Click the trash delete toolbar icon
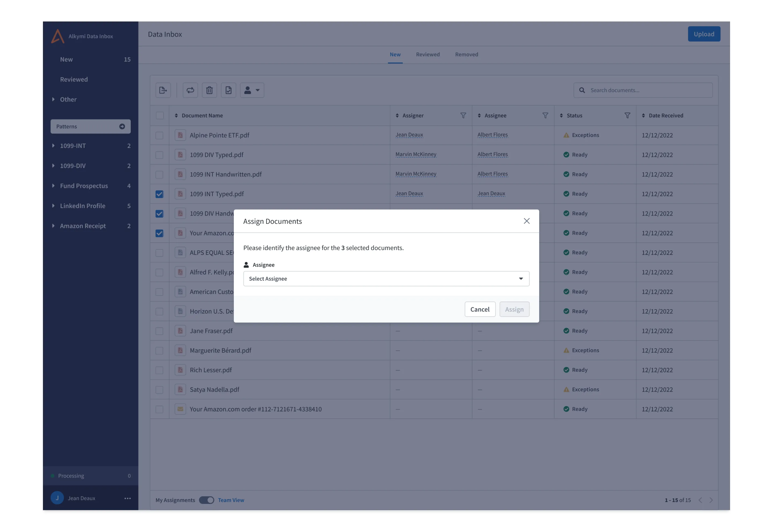Image resolution: width=773 pixels, height=532 pixels. (x=209, y=90)
